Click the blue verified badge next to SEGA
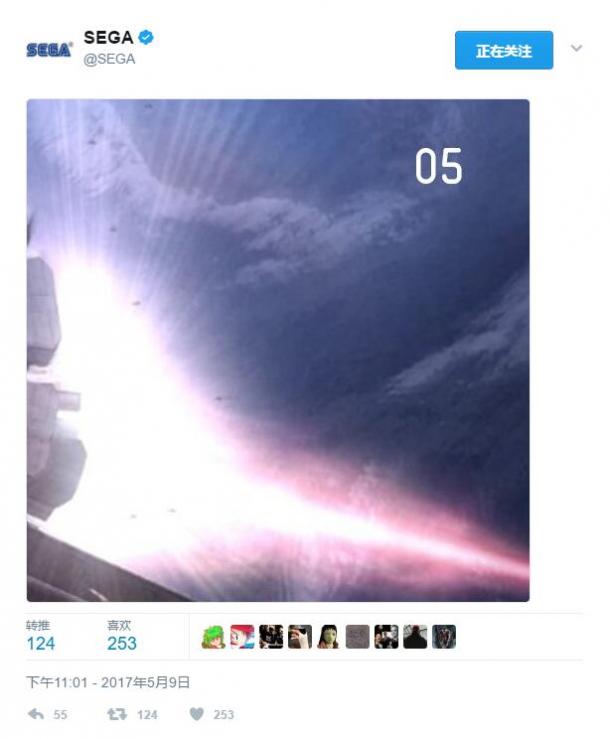Screen dimensions: 610x739 click(x=146, y=37)
